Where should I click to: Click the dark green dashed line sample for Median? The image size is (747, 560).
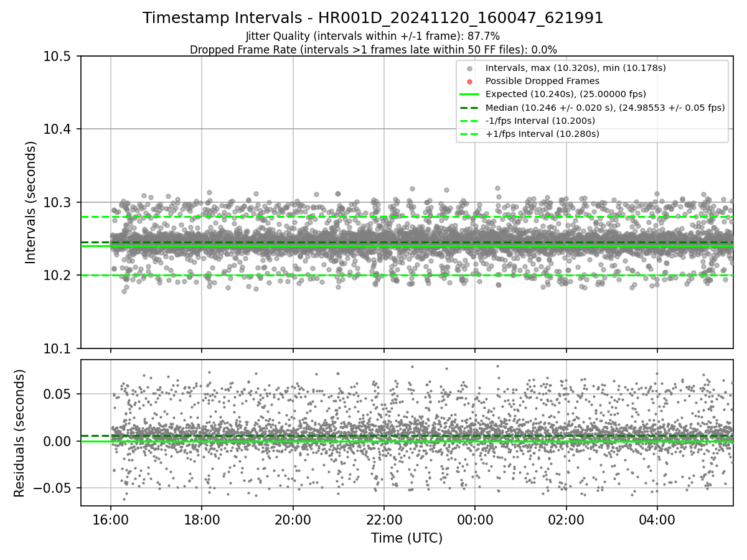(469, 108)
